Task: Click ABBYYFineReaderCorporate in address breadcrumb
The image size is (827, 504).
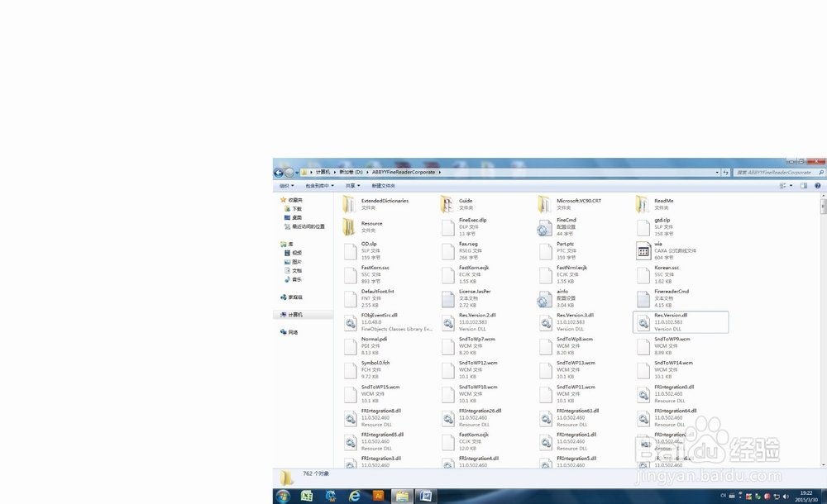Action: tap(404, 173)
